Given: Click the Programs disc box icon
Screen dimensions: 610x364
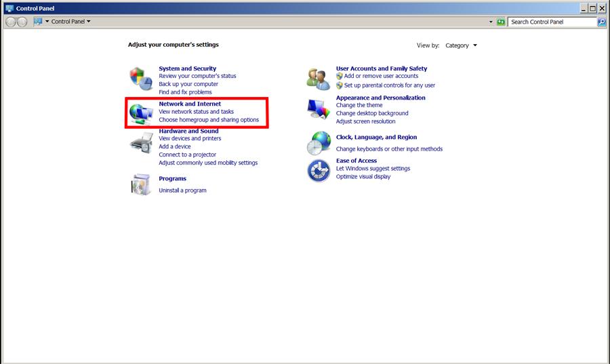Looking at the screenshot, I should tap(141, 184).
